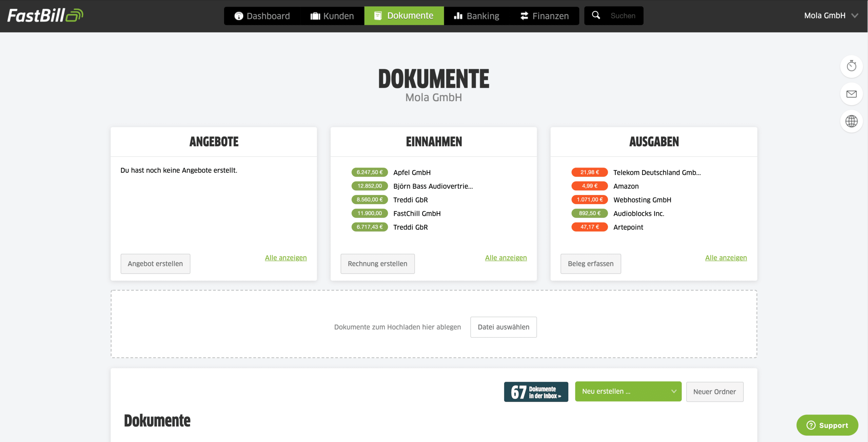Click the search magnifier icon

[x=596, y=15]
